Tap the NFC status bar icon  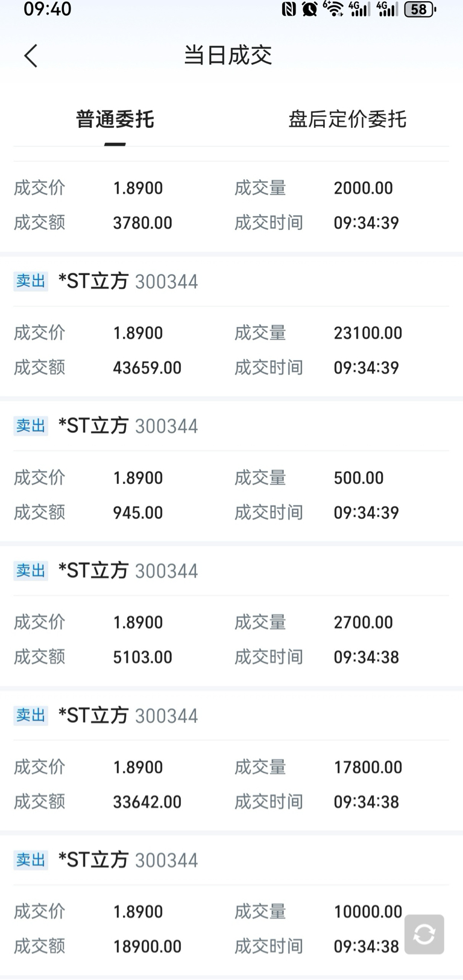click(x=289, y=9)
